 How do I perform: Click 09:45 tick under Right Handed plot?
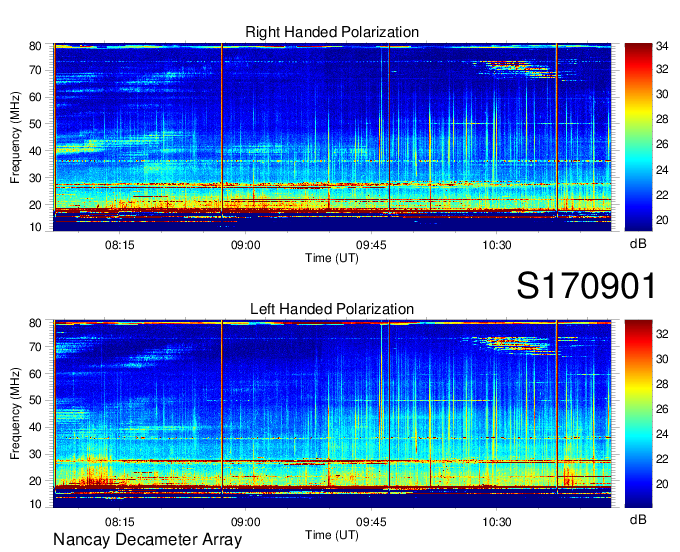(371, 245)
